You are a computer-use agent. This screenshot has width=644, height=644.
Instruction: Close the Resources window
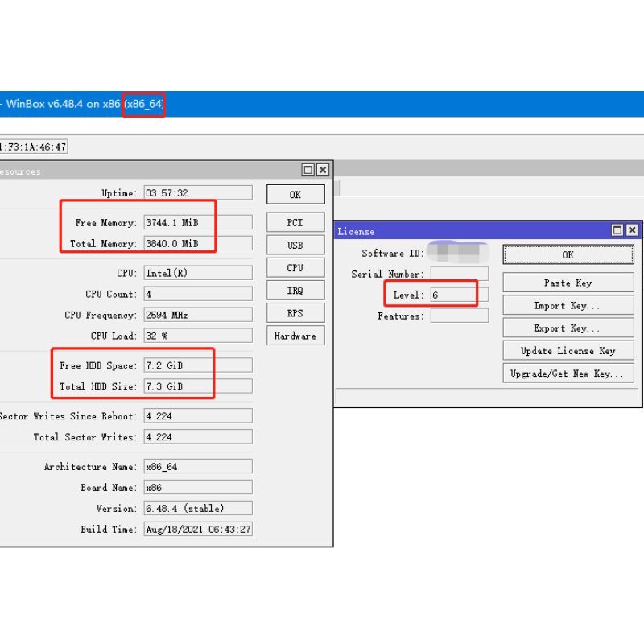[323, 170]
